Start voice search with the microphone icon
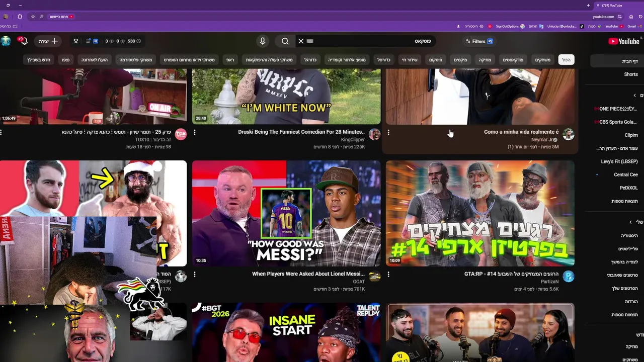The height and width of the screenshot is (362, 644). (262, 41)
